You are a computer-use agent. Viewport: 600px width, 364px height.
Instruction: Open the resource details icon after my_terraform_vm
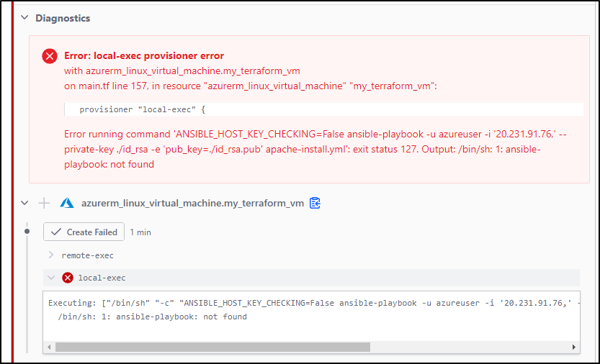tap(315, 203)
